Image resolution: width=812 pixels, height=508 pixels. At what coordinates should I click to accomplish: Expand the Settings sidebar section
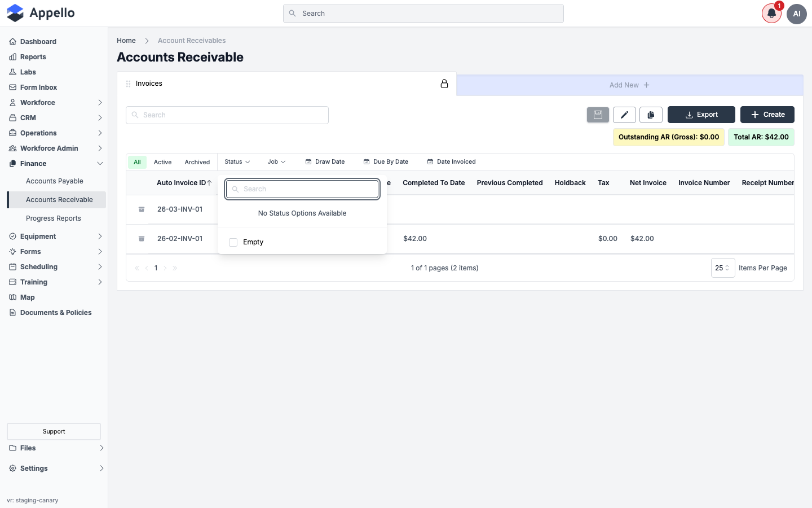click(x=56, y=468)
